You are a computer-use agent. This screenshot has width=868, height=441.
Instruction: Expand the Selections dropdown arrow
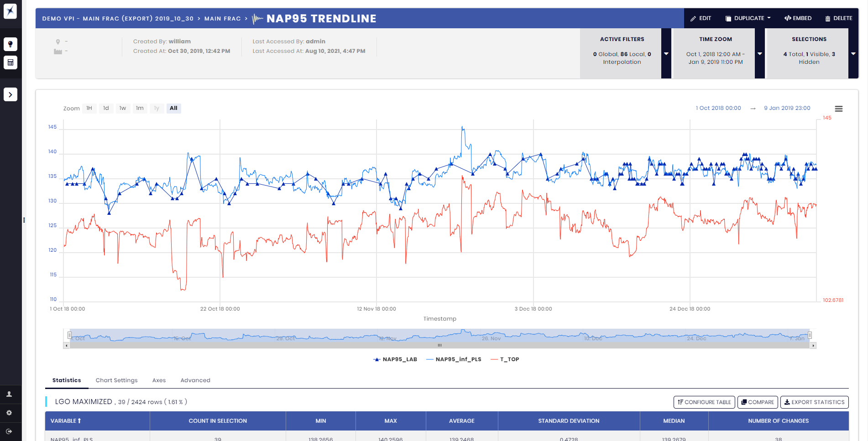tap(853, 54)
